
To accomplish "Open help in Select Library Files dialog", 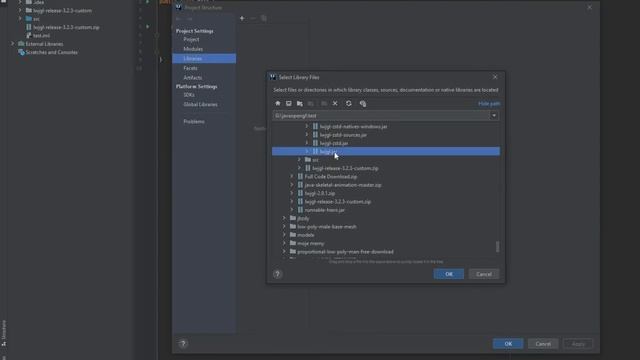I will point(278,274).
